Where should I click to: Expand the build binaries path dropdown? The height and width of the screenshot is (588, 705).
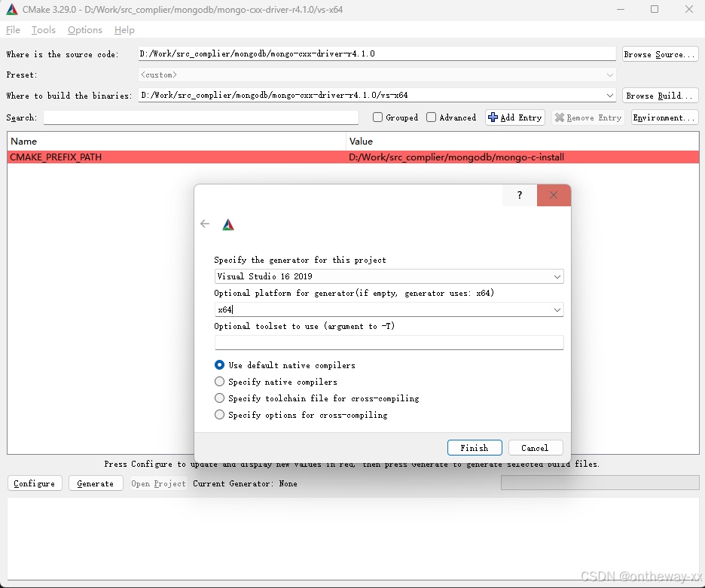click(609, 96)
